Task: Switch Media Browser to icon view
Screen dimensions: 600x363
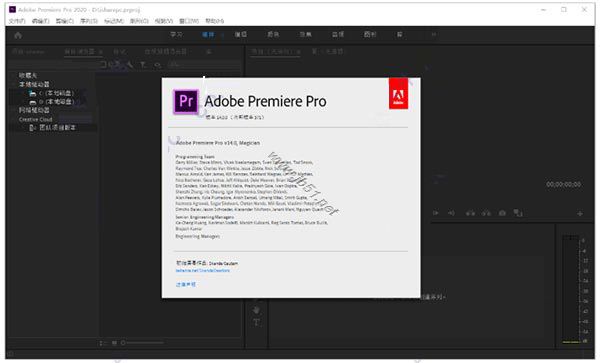Action: tap(114, 343)
